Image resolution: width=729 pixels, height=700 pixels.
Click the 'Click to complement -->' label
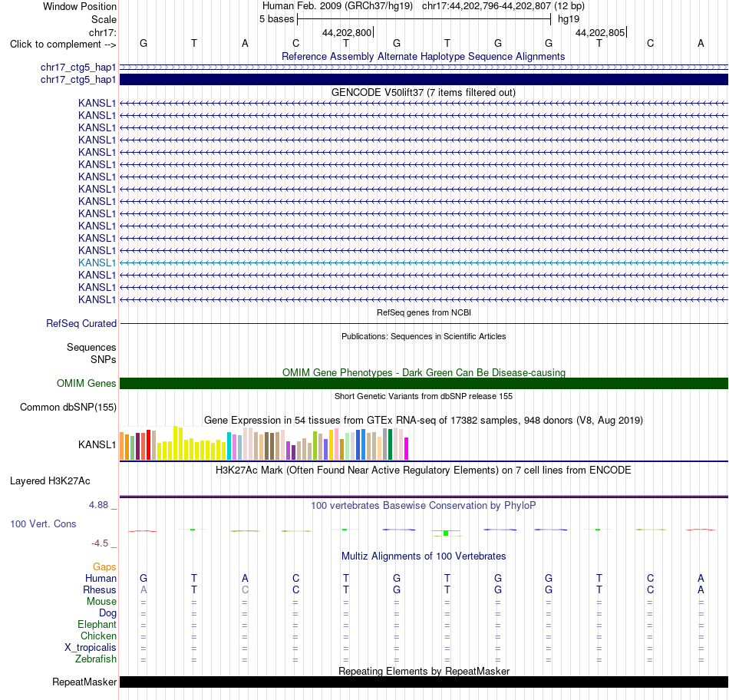coord(63,45)
